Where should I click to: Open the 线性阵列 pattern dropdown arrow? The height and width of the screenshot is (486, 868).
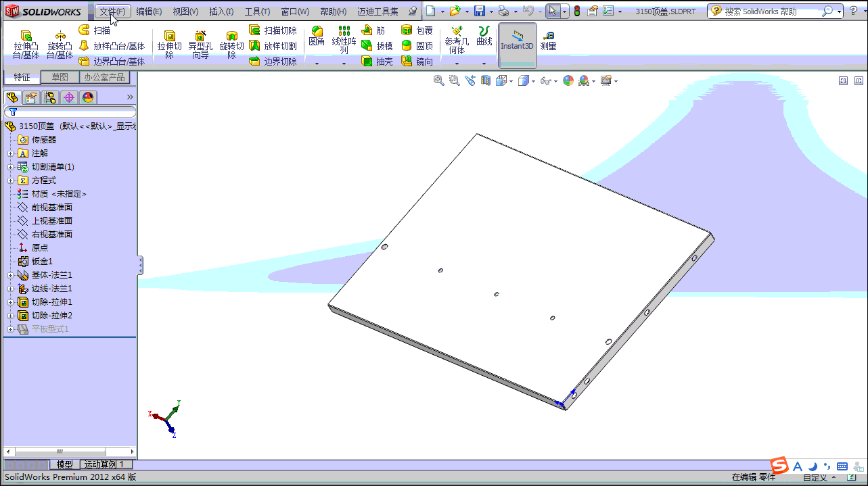click(x=344, y=64)
